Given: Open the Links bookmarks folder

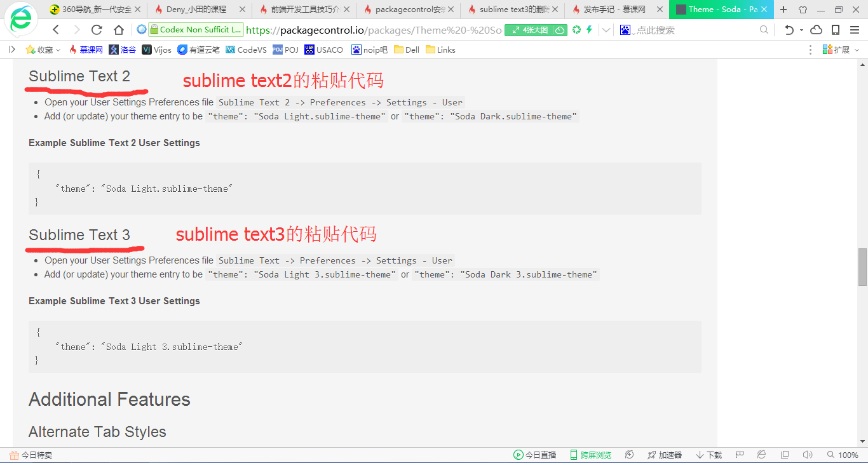Looking at the screenshot, I should [x=440, y=50].
